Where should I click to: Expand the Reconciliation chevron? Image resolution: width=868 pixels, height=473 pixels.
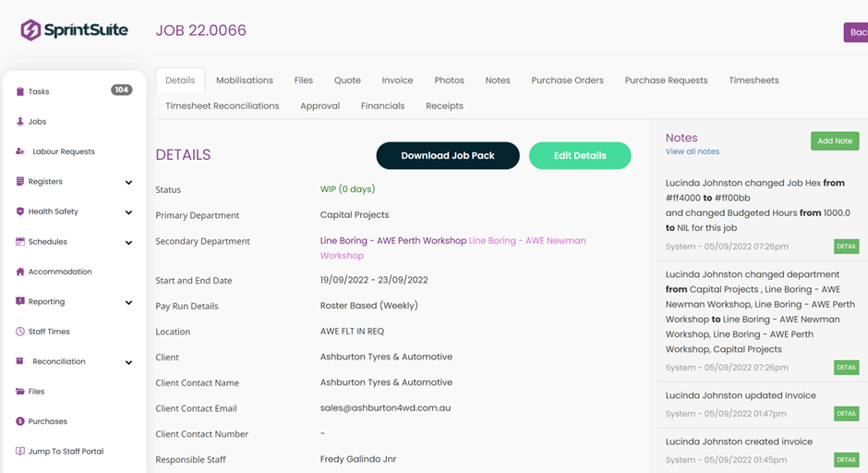tap(128, 362)
